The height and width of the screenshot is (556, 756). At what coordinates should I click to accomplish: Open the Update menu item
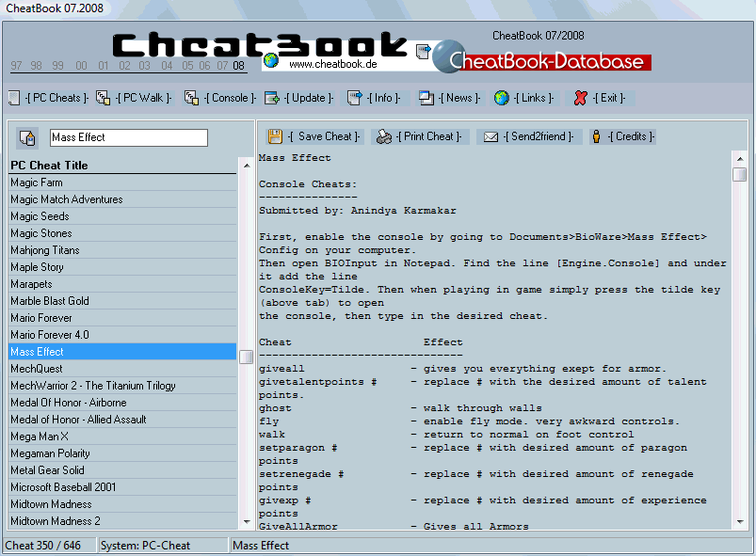click(x=309, y=98)
